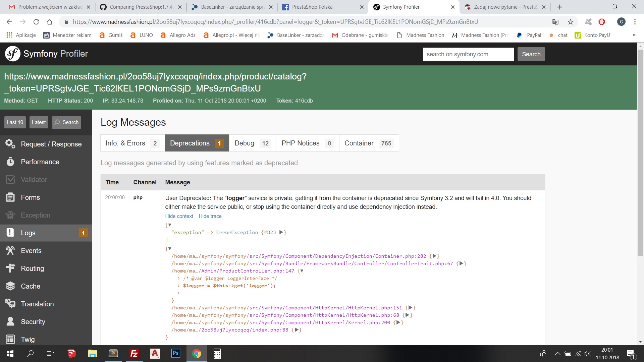Click the Last 10 button
644x362 pixels.
coord(15,122)
